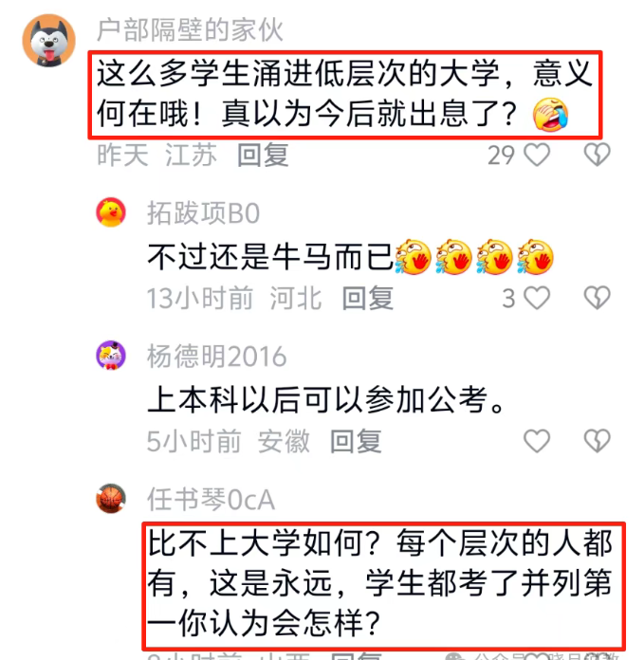This screenshot has width=644, height=660.
Task: Tap broken-heart dislike on 拓跋项B0's reply
Action: tap(597, 298)
